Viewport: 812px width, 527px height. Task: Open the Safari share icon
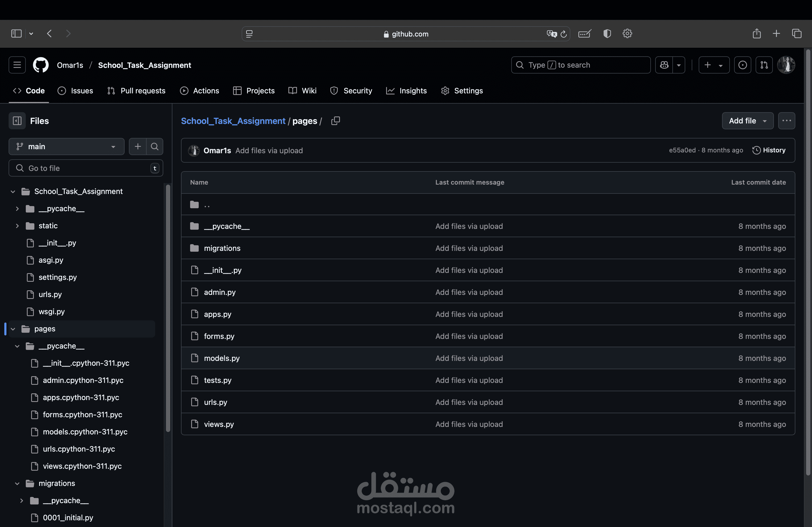[x=757, y=33]
